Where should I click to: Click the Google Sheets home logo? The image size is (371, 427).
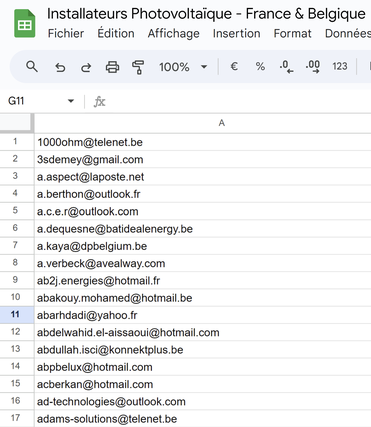(25, 23)
